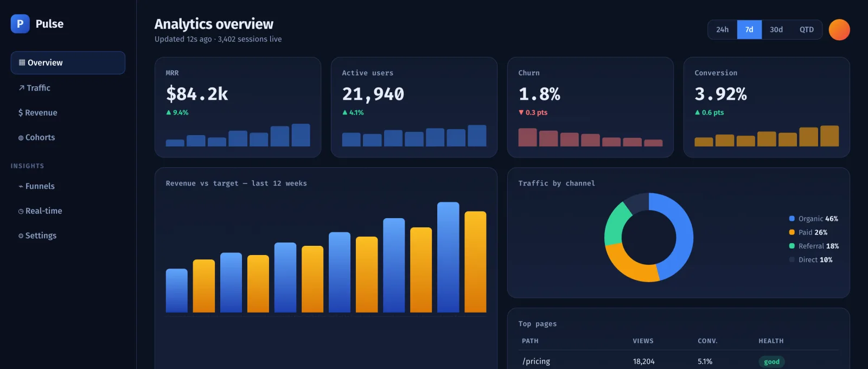The image size is (868, 369).
Task: Click the MRR $84.2k value
Action: (x=197, y=94)
